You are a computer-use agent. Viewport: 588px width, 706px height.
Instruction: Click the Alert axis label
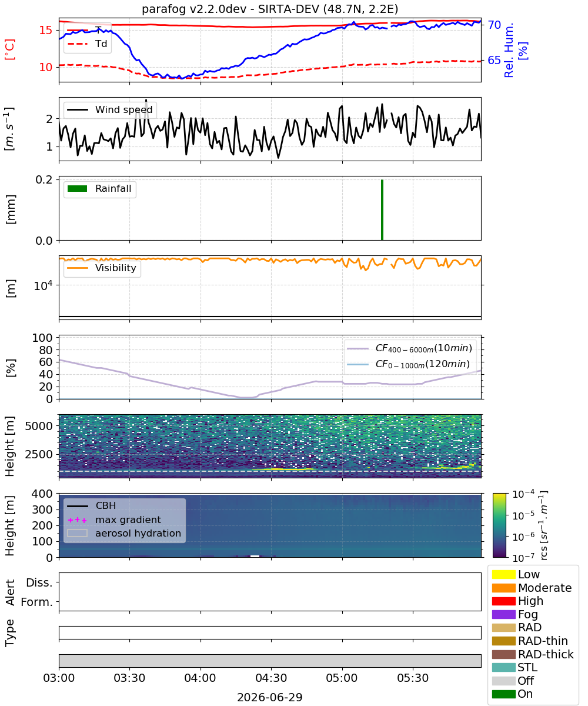[11, 592]
